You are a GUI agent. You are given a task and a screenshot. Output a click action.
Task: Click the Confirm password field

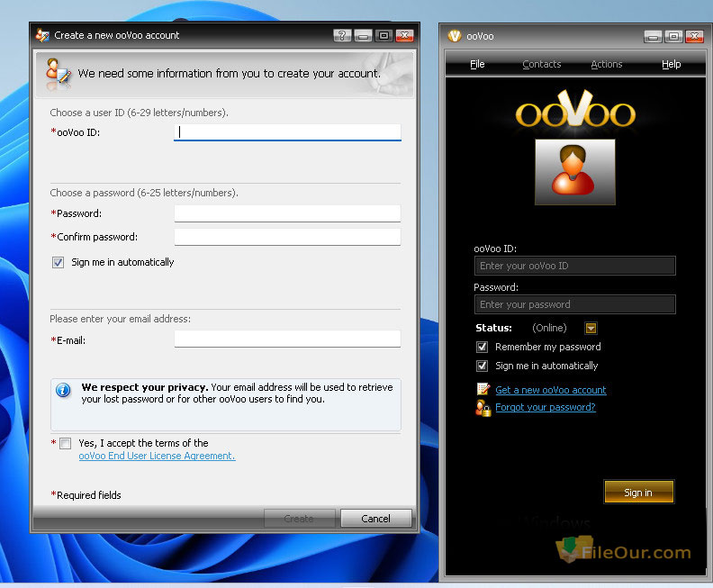(x=287, y=237)
